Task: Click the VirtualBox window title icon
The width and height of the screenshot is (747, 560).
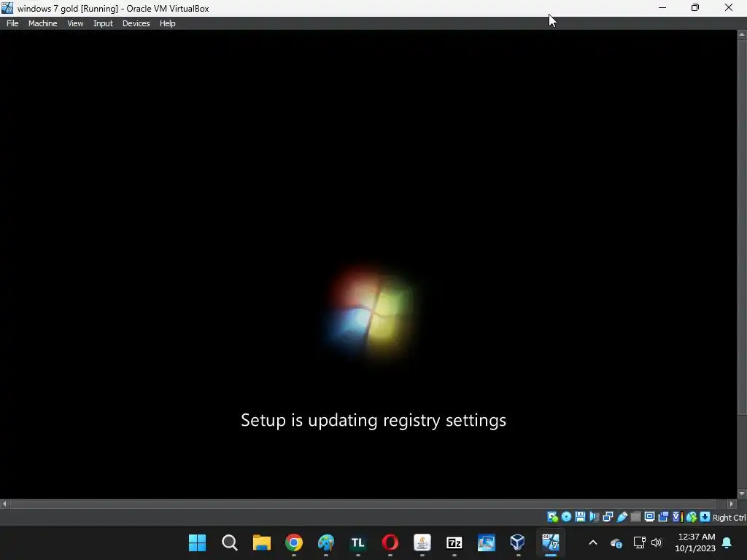Action: pyautogui.click(x=7, y=8)
